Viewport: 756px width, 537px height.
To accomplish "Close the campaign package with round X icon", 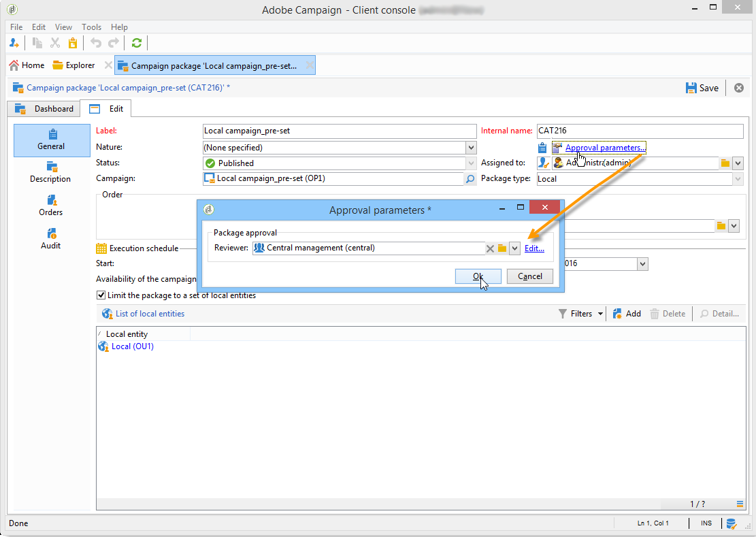I will (x=738, y=88).
